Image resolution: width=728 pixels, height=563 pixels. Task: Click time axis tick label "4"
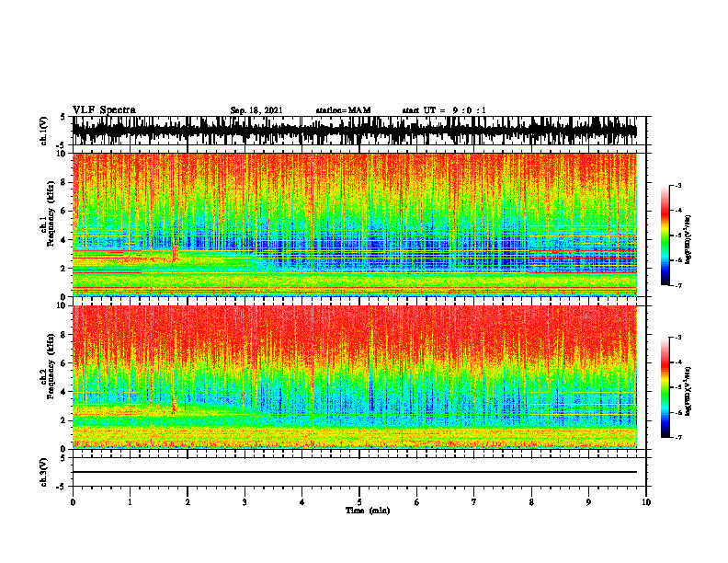[302, 502]
